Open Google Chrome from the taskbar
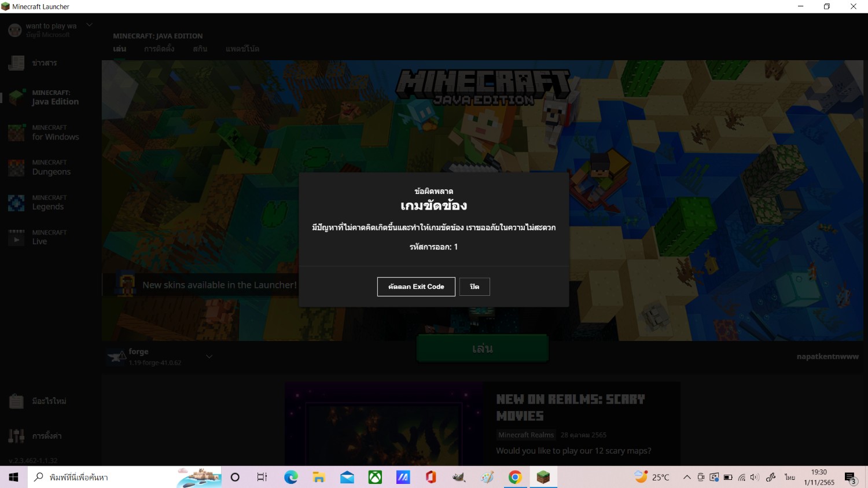The height and width of the screenshot is (488, 868). [x=515, y=477]
